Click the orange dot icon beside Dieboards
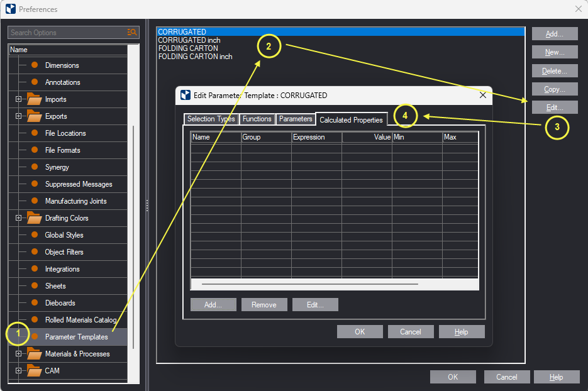The width and height of the screenshot is (588, 391). click(35, 303)
